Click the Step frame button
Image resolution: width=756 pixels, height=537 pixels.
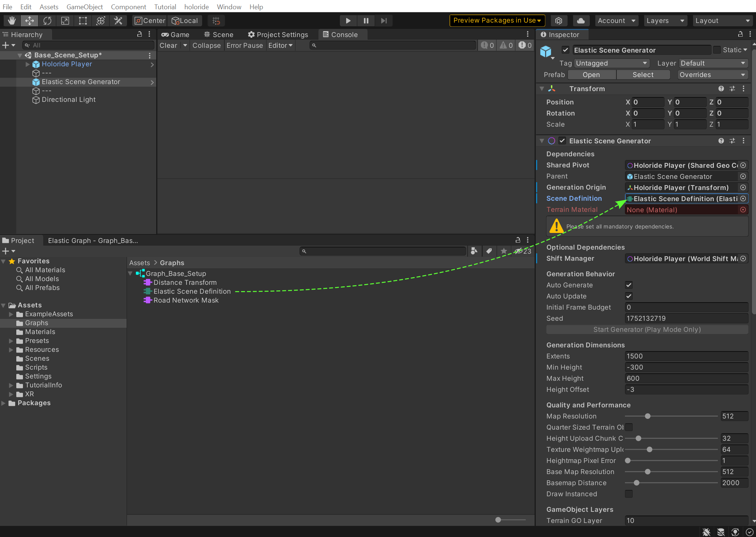coord(384,21)
